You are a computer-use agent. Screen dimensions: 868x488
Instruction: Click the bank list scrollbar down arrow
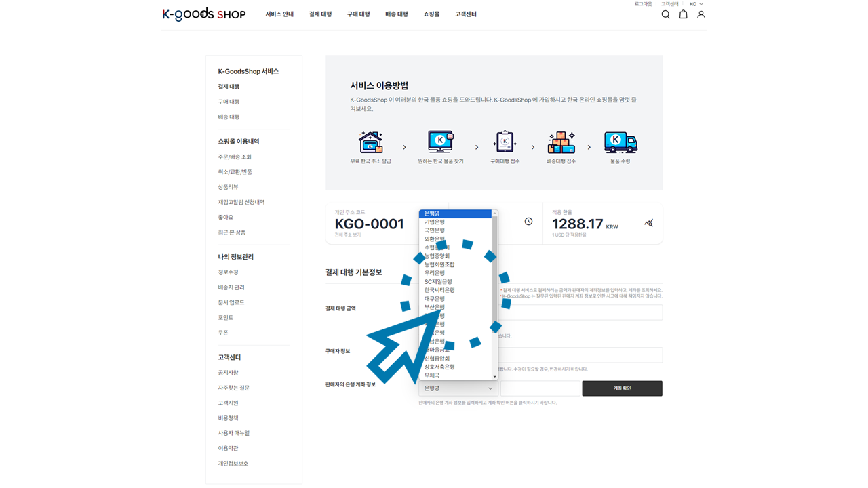coord(495,377)
